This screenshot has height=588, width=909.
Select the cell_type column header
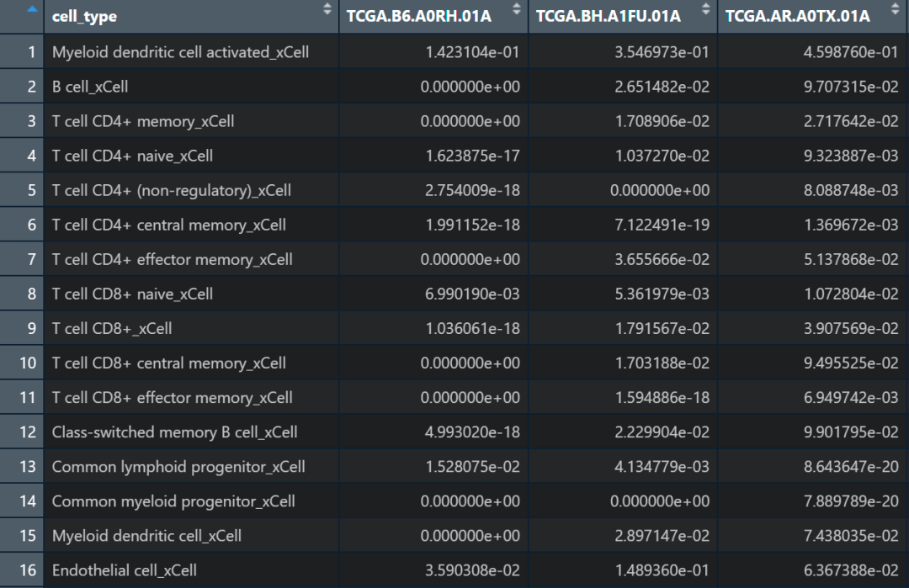coord(191,16)
